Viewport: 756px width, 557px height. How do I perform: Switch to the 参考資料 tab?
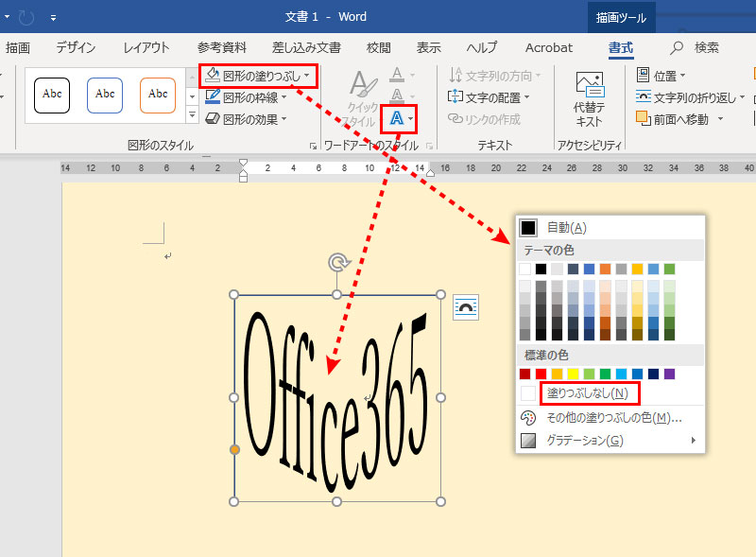222,47
